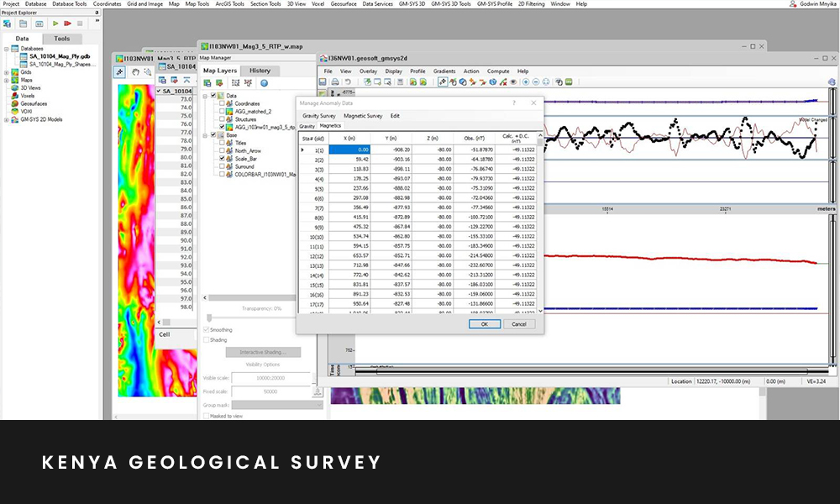Switch to the History tab in Map Manager
This screenshot has height=504, width=840.
pos(260,71)
